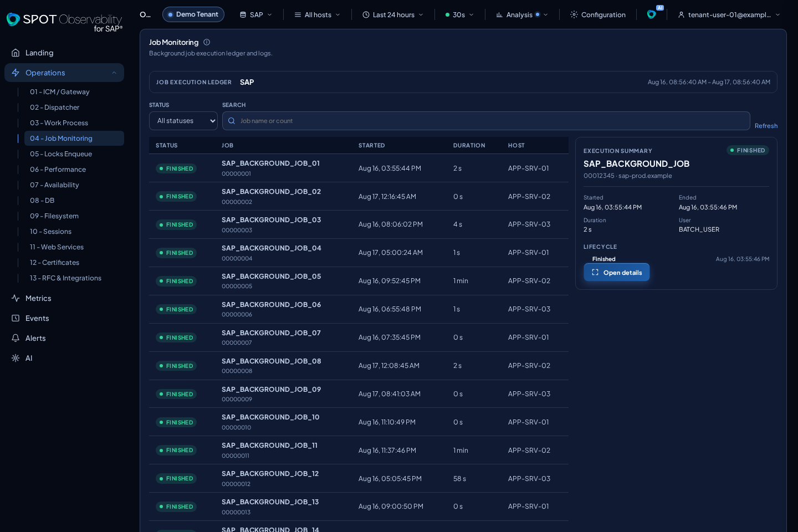Select row SAP_BACKGROUND_JOB_02
This screenshot has width=798, height=532.
tap(359, 196)
